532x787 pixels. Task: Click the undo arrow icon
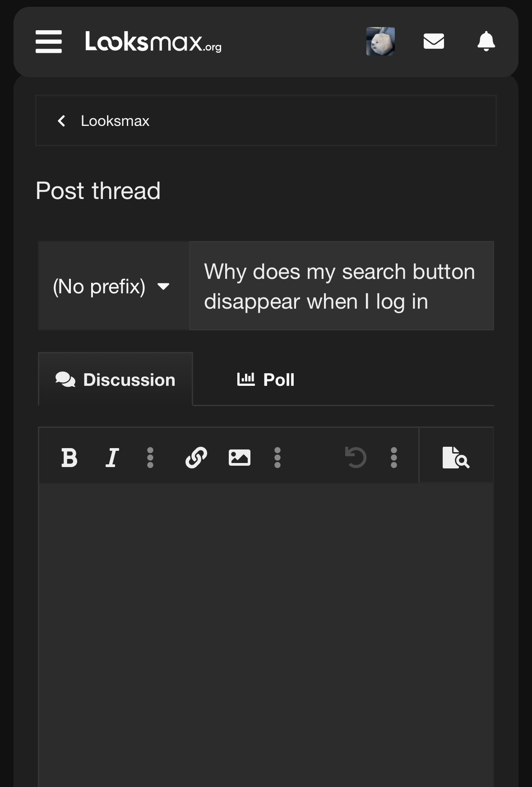click(355, 458)
